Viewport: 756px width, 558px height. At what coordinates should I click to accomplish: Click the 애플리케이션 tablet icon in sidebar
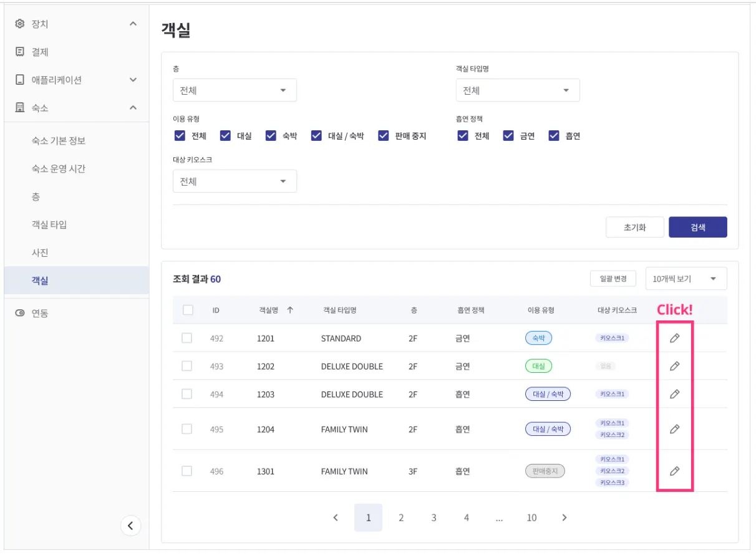[19, 80]
